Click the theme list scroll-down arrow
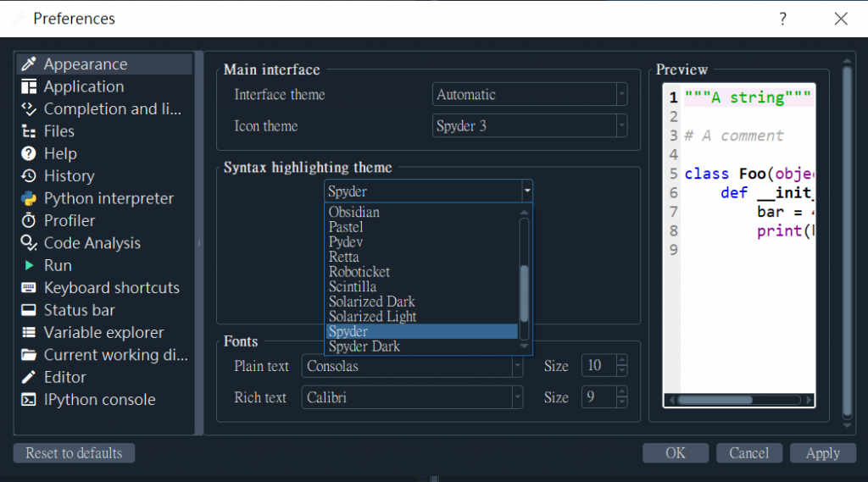Screen dimensions: 868x482 524,346
